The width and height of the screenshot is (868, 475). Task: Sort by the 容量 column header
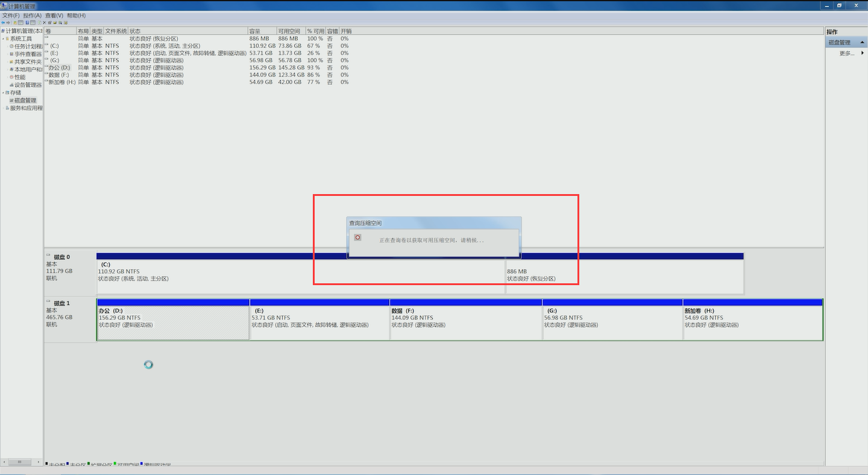point(262,31)
